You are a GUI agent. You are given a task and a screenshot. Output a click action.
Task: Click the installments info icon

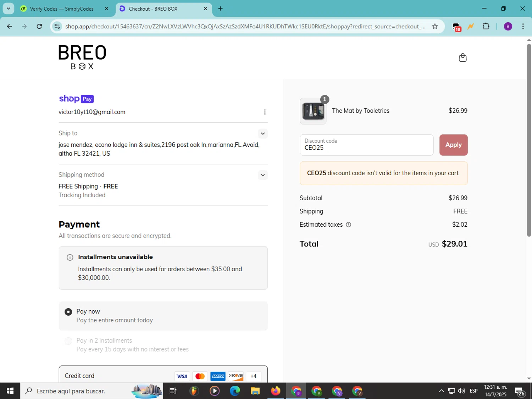tap(70, 257)
